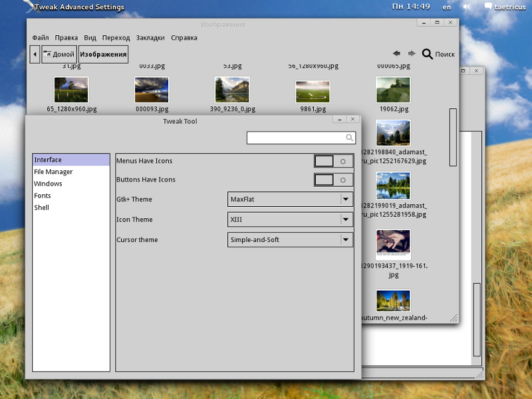Viewport: 532px width, 399px height.
Task: Open the Файл menu
Action: click(x=41, y=38)
